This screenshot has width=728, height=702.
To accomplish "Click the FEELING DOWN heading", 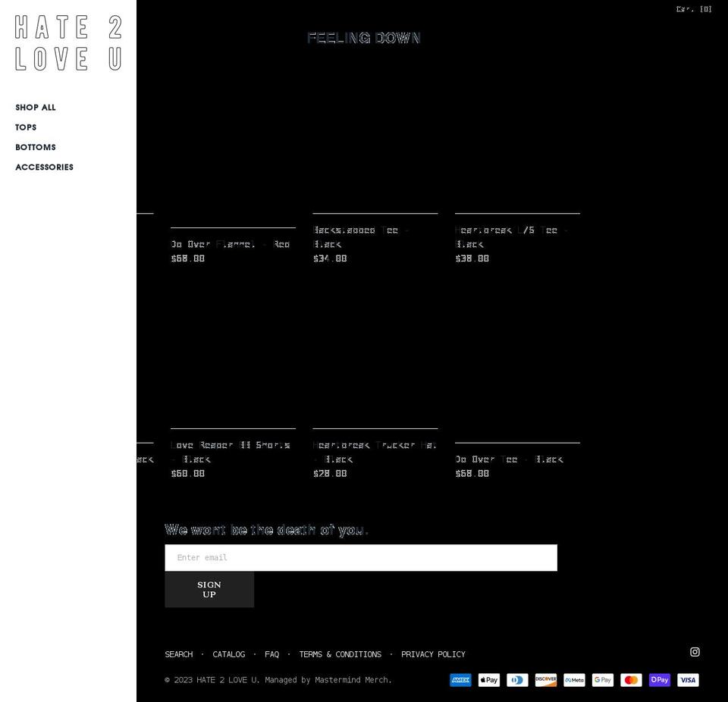I will 363,38.
